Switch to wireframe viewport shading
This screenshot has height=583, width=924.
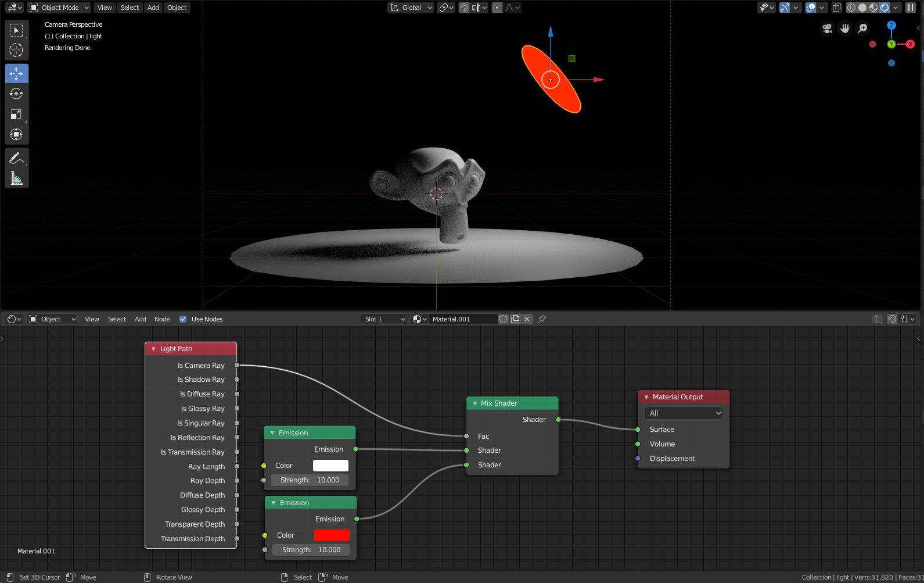851,8
